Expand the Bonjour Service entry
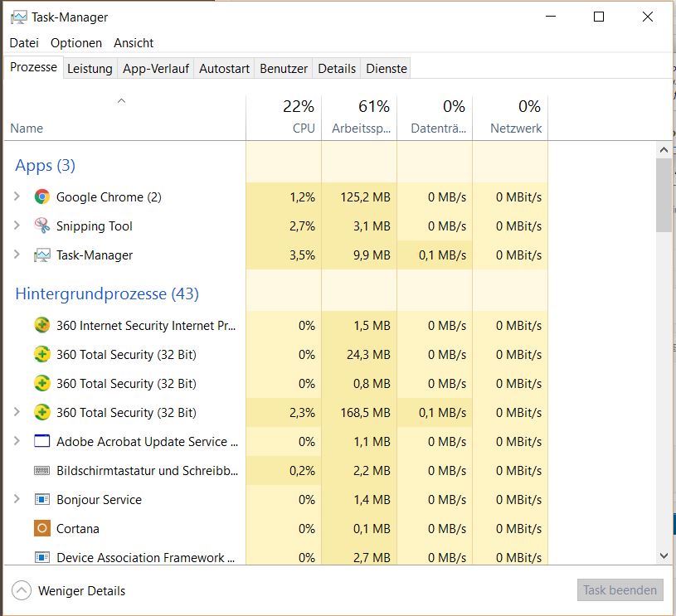The height and width of the screenshot is (616, 676). (x=17, y=500)
